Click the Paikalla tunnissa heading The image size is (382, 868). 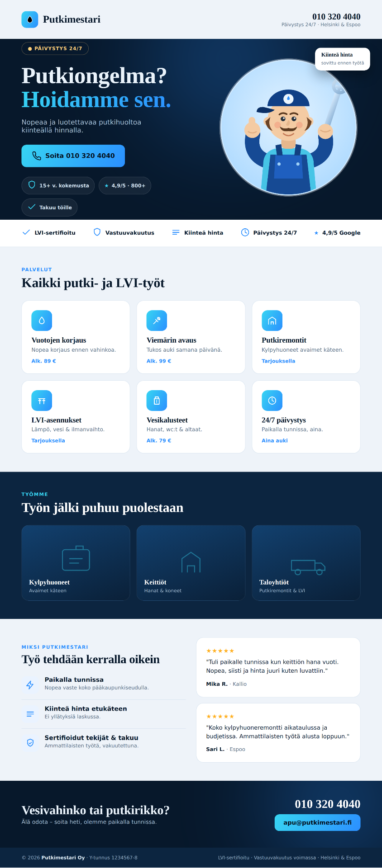tap(74, 679)
